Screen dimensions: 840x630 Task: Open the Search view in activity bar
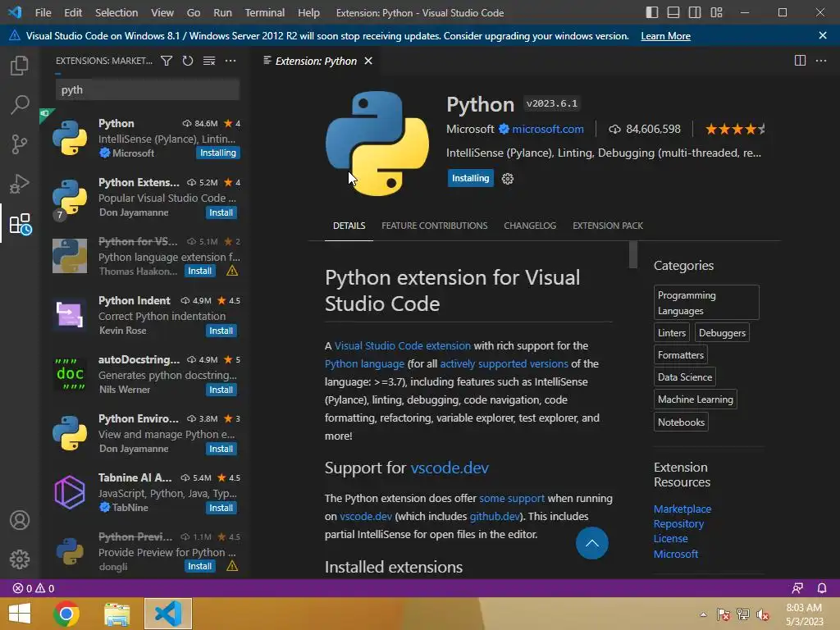pos(20,104)
